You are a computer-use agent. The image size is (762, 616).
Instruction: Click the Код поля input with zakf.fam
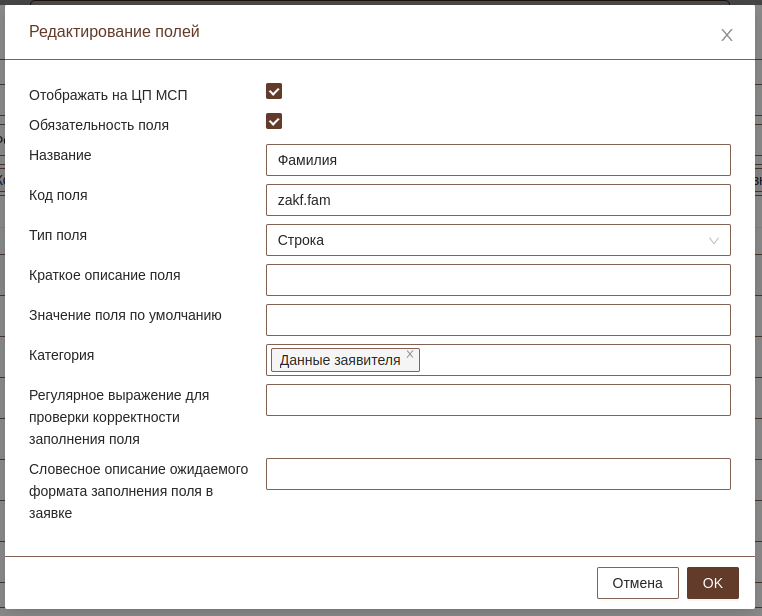497,200
